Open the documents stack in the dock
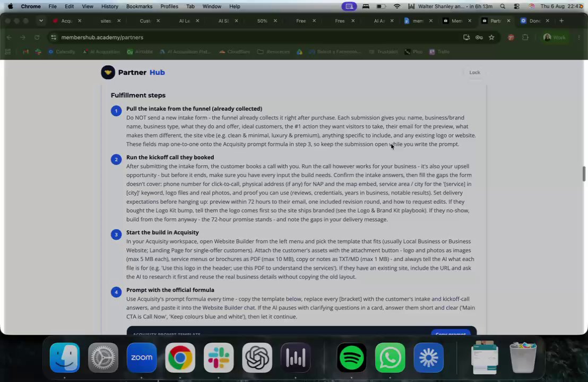Screen dimensions: 588x382 pos(485,357)
